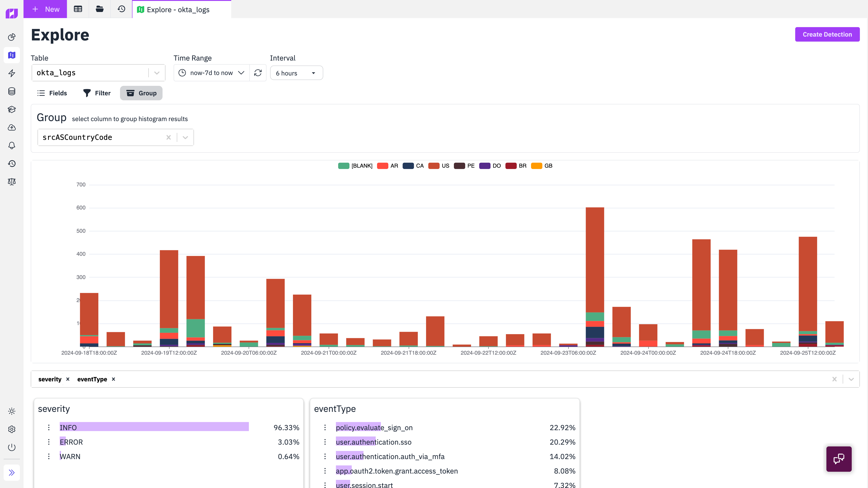Open options menu for policy.evaluate_sign_on row

click(325, 428)
